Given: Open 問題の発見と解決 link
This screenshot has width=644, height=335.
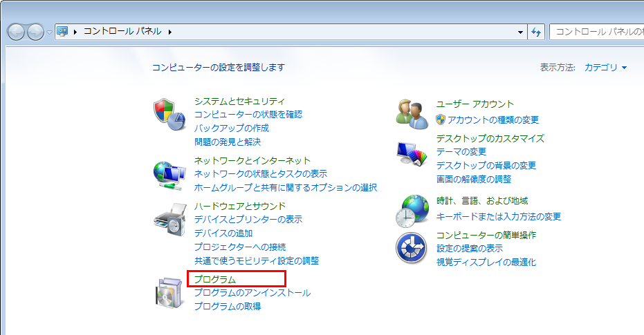Looking at the screenshot, I should point(228,142).
